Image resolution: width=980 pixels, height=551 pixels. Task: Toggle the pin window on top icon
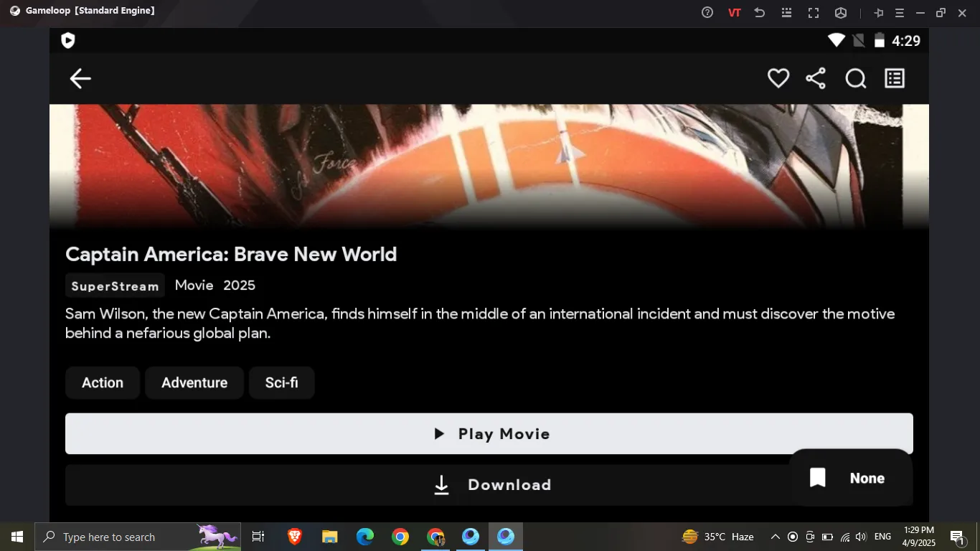(x=878, y=12)
